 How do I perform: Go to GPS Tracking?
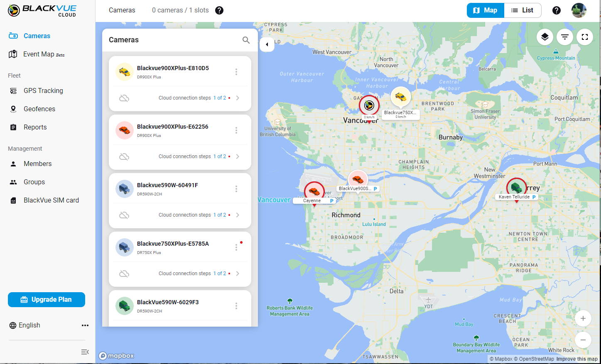(x=37, y=90)
